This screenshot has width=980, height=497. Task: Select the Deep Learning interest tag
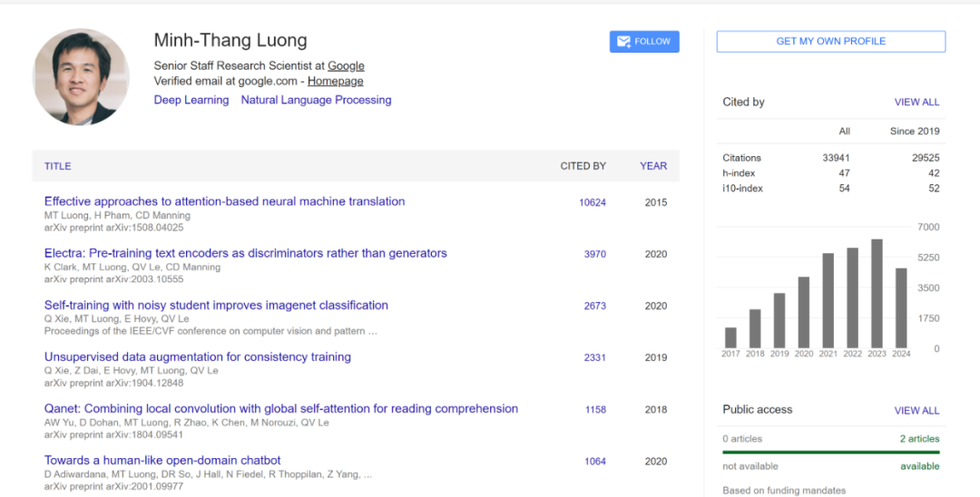click(191, 100)
